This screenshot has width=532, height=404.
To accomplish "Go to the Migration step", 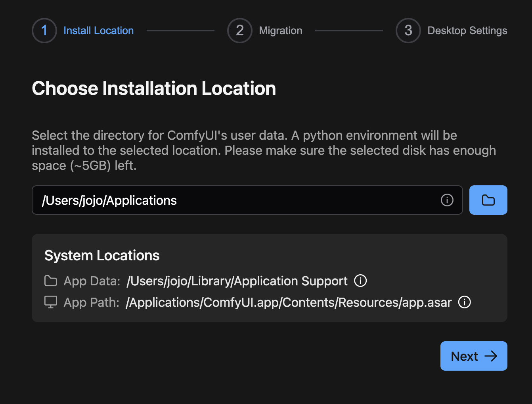I will pos(265,31).
